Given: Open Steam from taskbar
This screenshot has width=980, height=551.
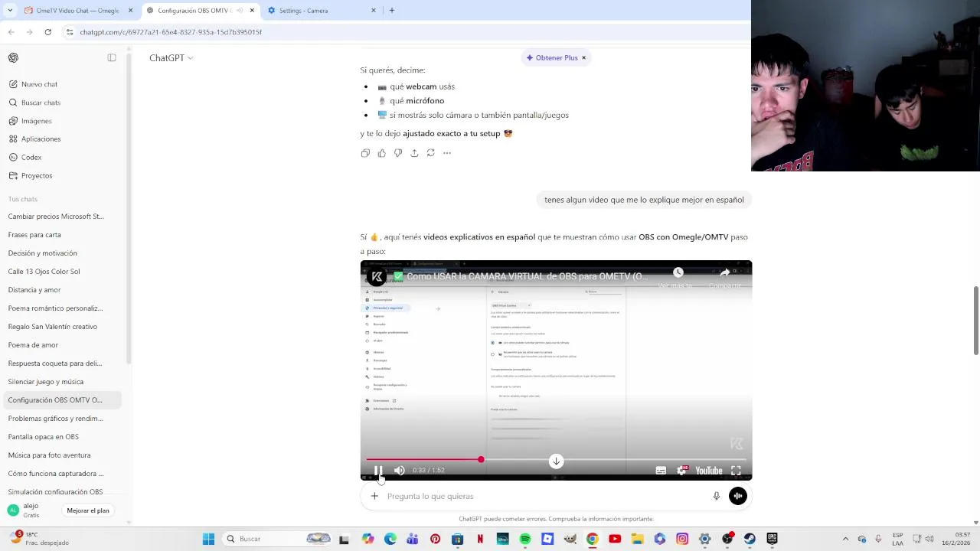Looking at the screenshot, I should (x=750, y=539).
